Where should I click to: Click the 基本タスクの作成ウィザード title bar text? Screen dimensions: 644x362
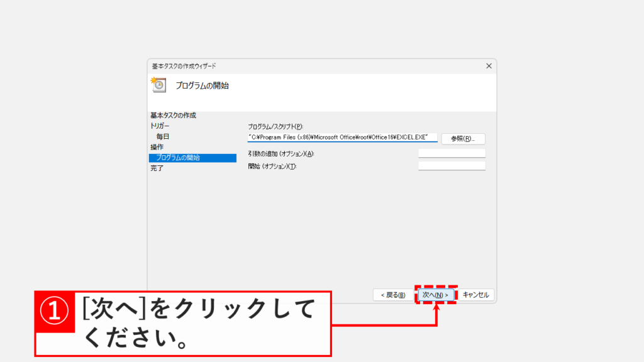pos(184,66)
